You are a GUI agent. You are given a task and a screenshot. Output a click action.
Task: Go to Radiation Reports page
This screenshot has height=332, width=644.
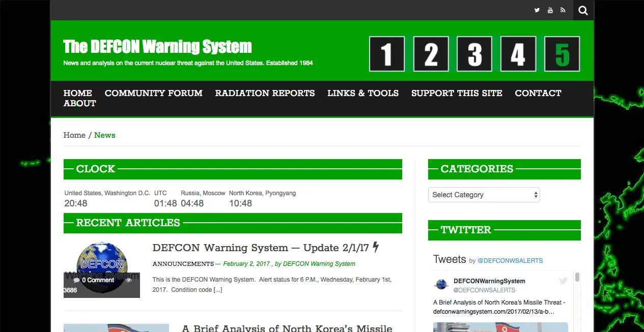coord(265,93)
